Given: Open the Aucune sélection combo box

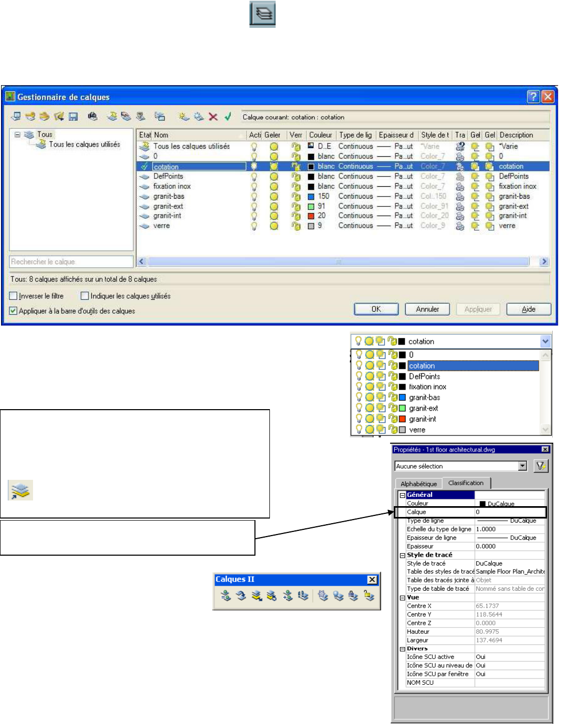Looking at the screenshot, I should [522, 466].
